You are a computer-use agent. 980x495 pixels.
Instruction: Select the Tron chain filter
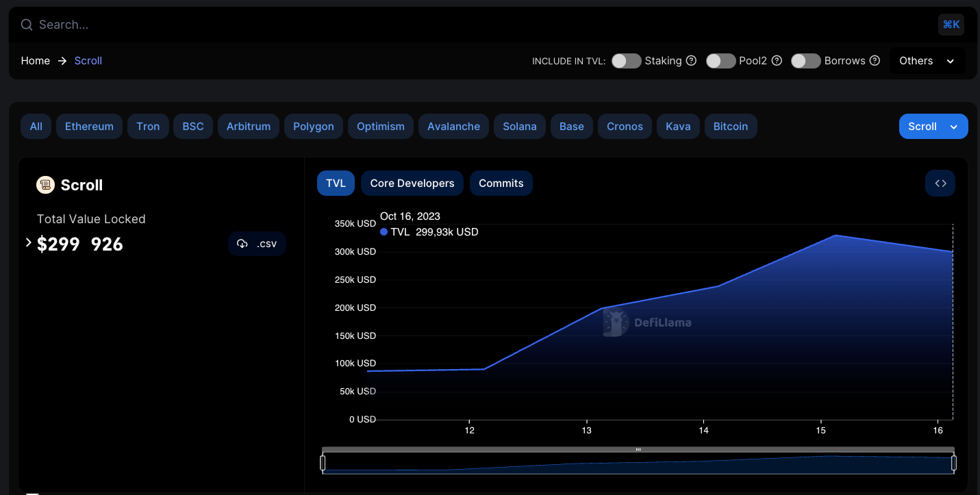148,127
